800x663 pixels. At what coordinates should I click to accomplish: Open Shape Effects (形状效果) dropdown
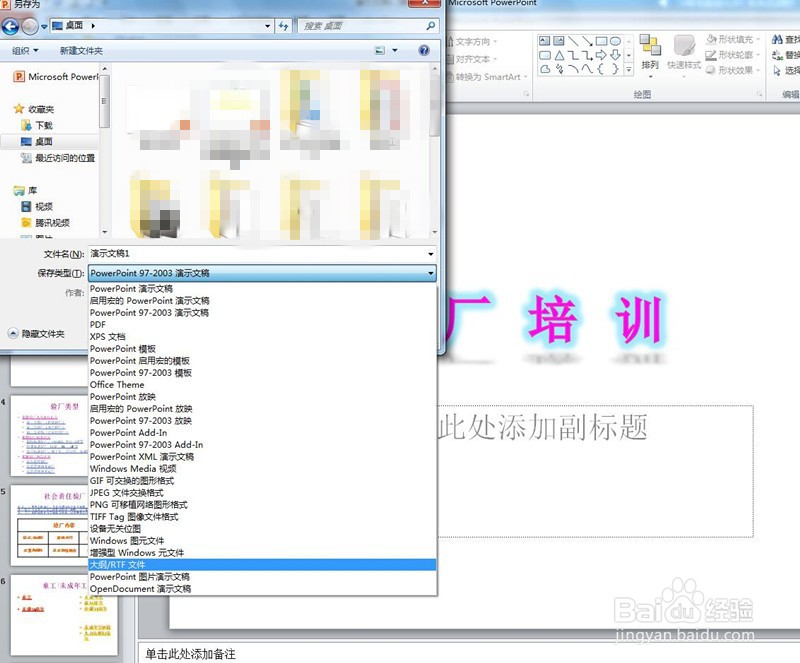click(733, 70)
